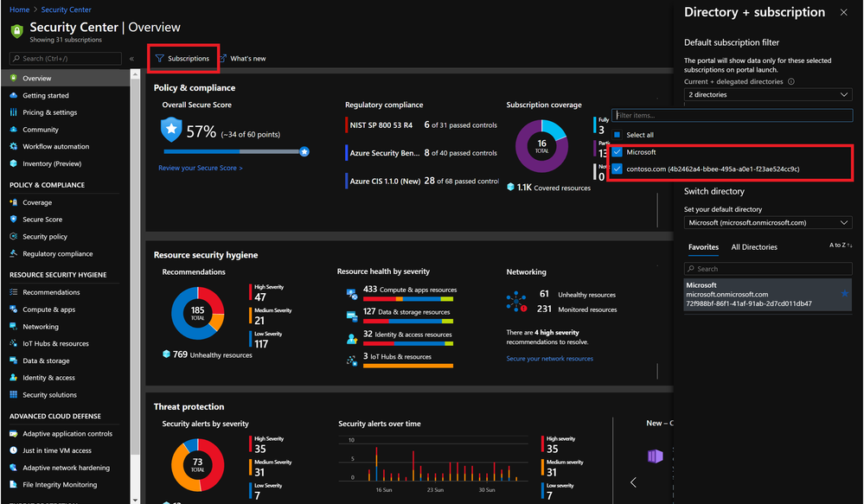Open What's new in the toolbar
Viewport: 864px width, 504px height.
[242, 59]
